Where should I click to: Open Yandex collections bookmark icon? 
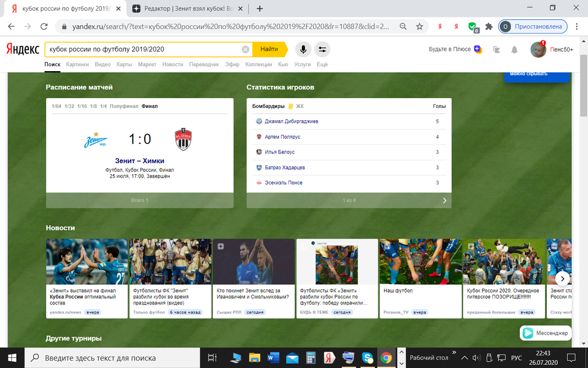497,50
